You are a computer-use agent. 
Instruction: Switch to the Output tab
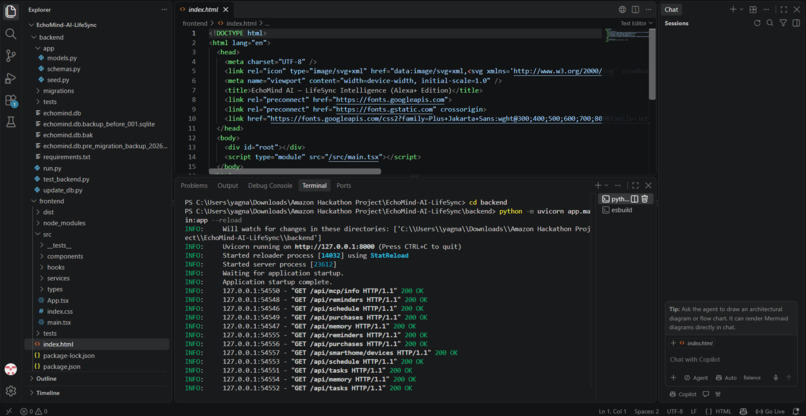click(228, 186)
